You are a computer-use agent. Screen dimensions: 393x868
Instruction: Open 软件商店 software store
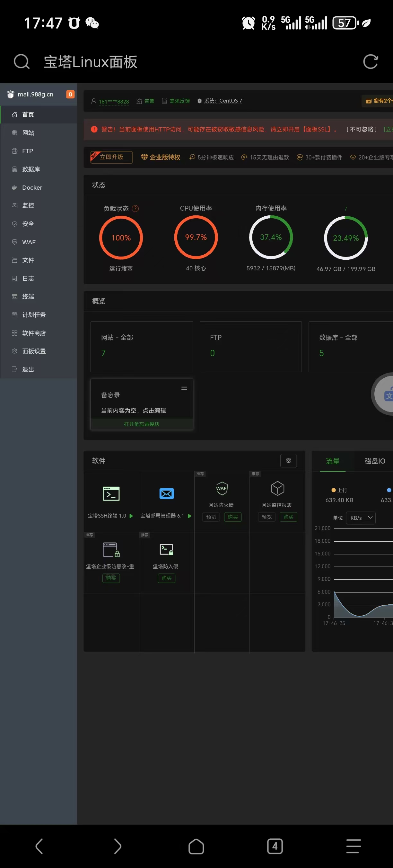point(39,333)
